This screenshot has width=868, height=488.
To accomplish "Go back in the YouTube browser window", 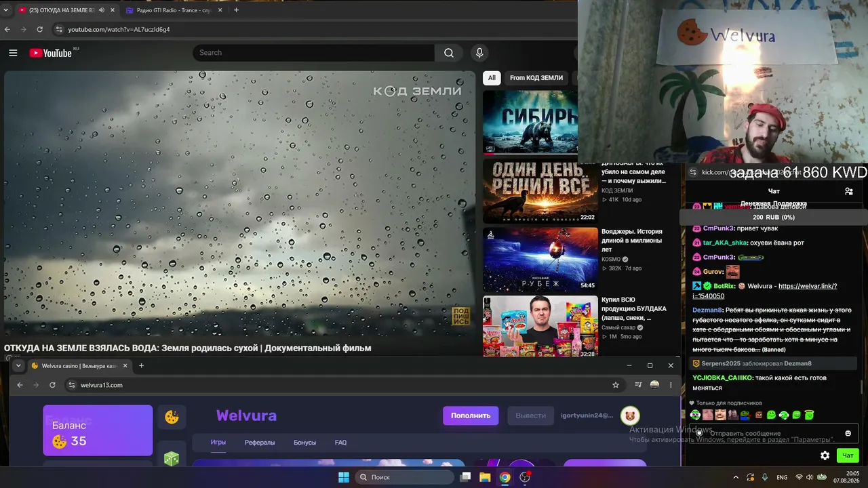I will click(7, 29).
